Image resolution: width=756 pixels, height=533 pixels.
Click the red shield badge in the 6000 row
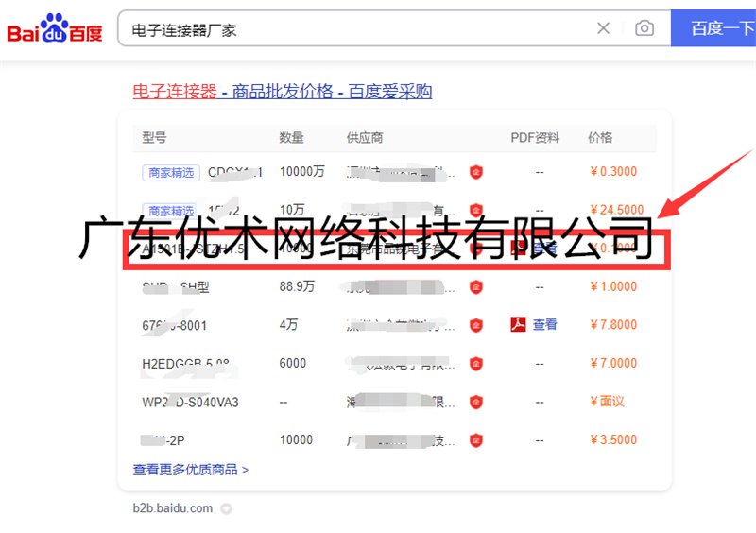tap(476, 363)
